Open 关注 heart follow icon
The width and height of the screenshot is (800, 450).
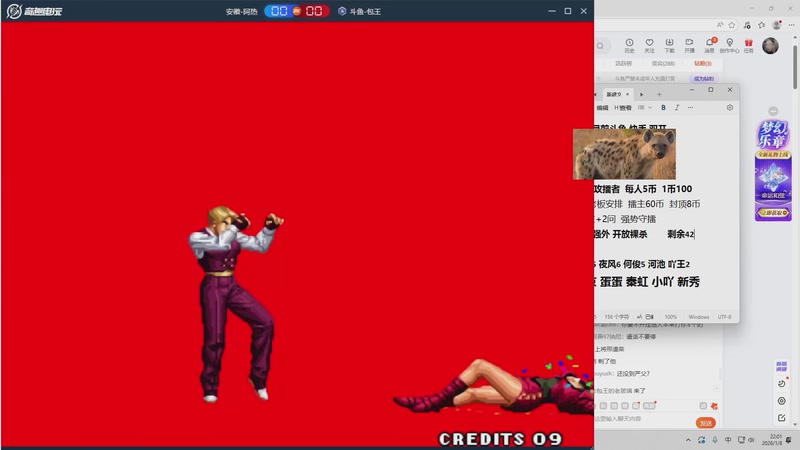pyautogui.click(x=649, y=45)
